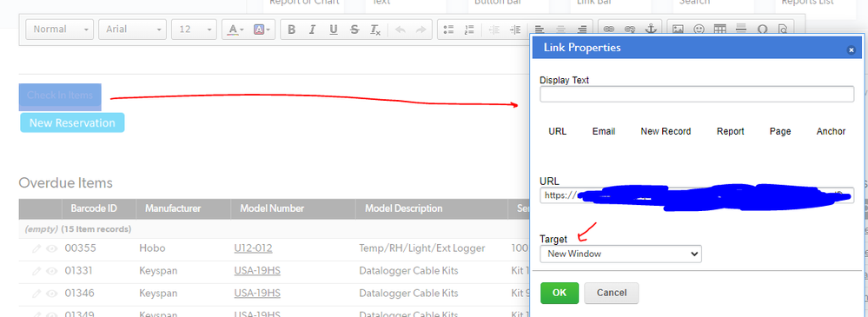Screen dimensions: 868x317
Task: Click the anchor icon in the toolbar
Action: (651, 30)
